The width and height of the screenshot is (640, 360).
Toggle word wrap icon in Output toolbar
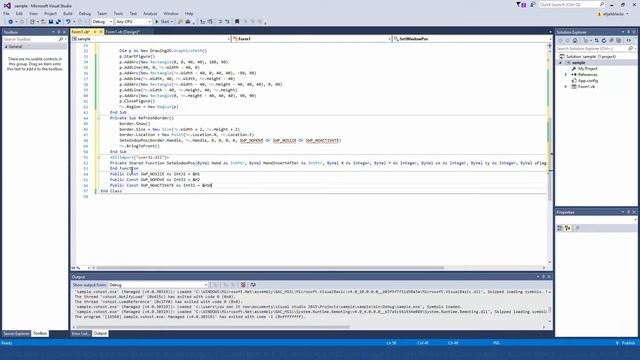click(x=253, y=285)
